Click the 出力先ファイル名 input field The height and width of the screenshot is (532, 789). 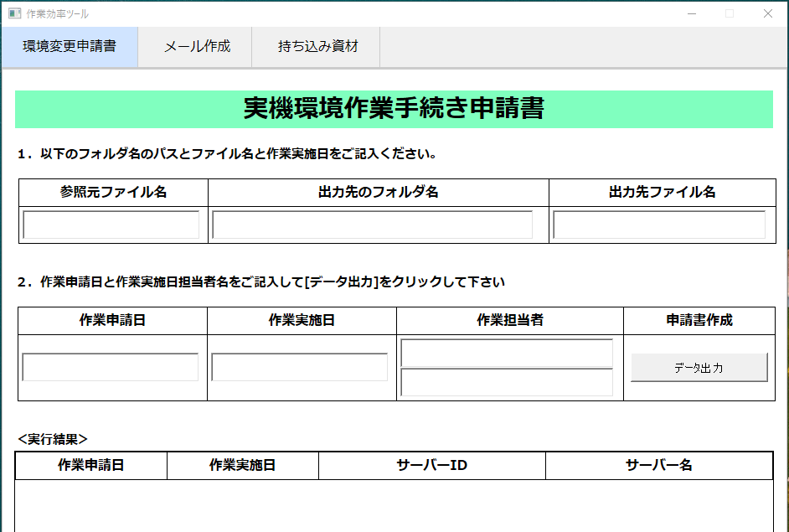pos(659,225)
